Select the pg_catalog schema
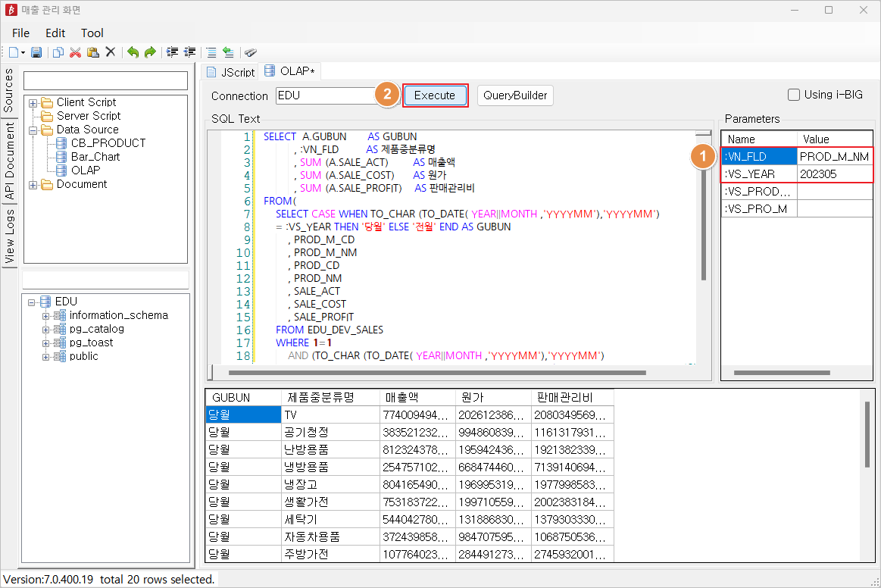Image resolution: width=881 pixels, height=588 pixels. [x=97, y=329]
